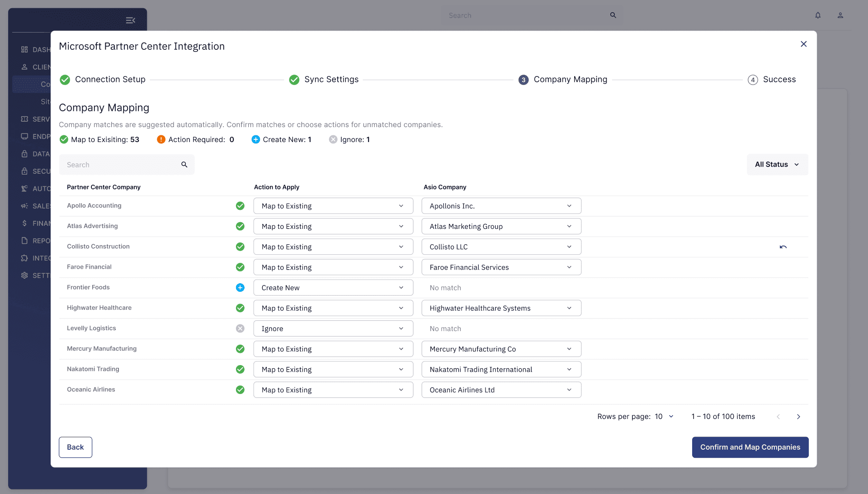This screenshot has width=868, height=494.
Task: Click the Endpoints sidebar monitor icon
Action: point(24,136)
